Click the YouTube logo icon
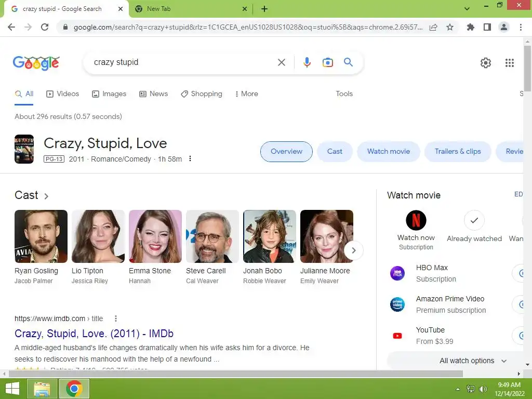The height and width of the screenshot is (399, 532). click(397, 336)
